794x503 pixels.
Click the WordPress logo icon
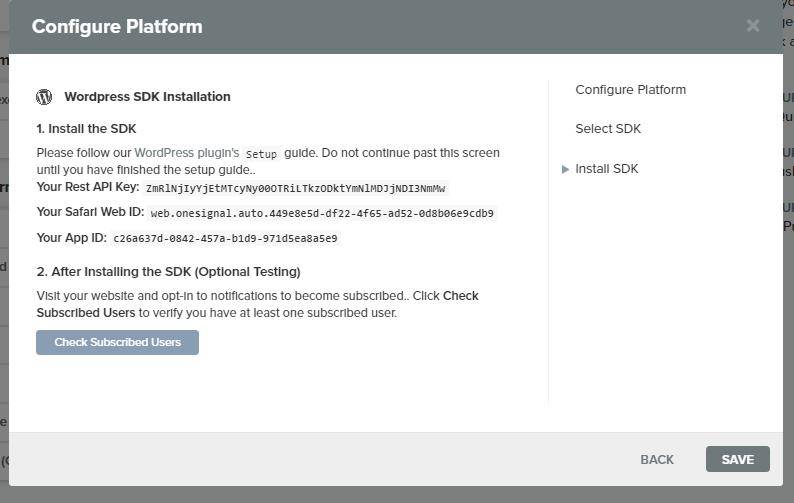tap(44, 97)
